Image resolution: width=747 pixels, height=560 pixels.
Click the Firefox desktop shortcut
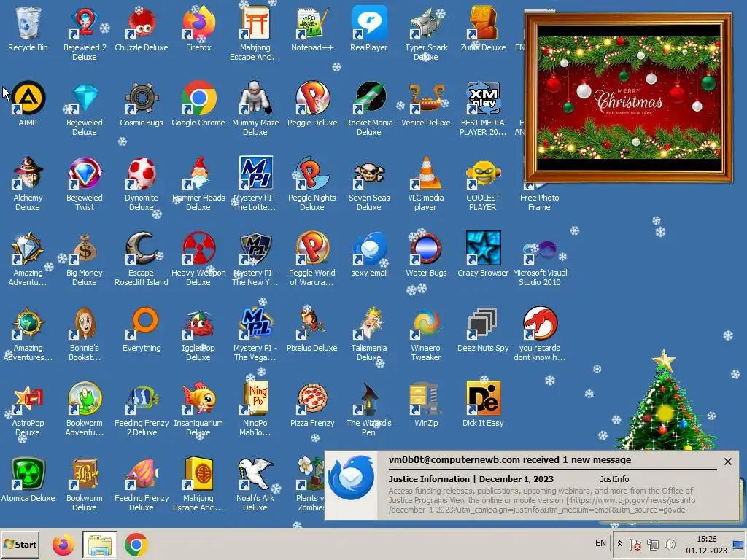coord(198,28)
